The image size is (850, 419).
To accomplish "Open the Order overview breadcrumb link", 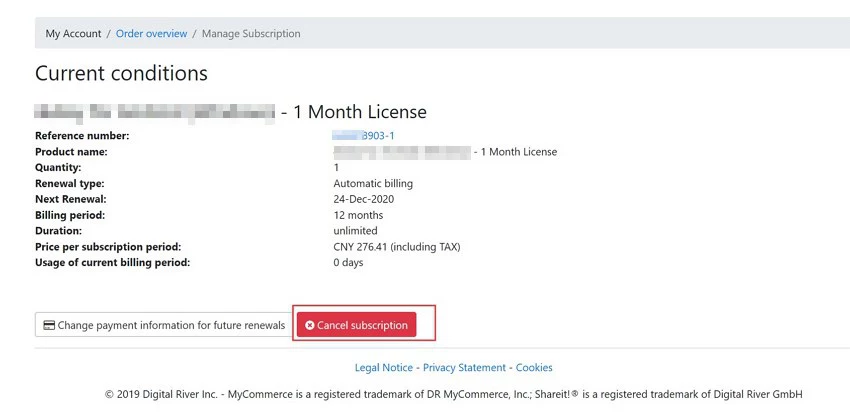I will (151, 33).
